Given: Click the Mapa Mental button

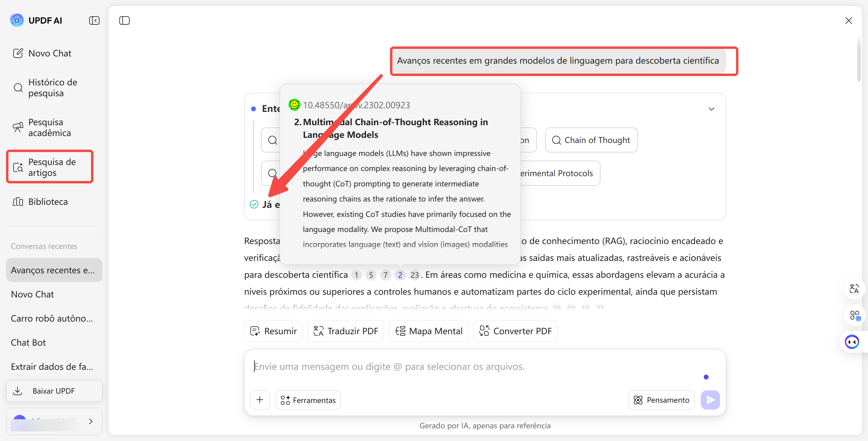Looking at the screenshot, I should pos(428,331).
